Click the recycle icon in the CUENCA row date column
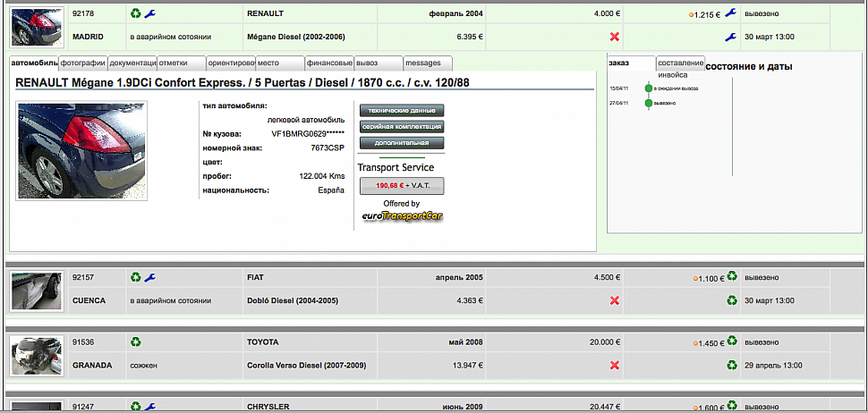868x413 pixels. point(732,300)
